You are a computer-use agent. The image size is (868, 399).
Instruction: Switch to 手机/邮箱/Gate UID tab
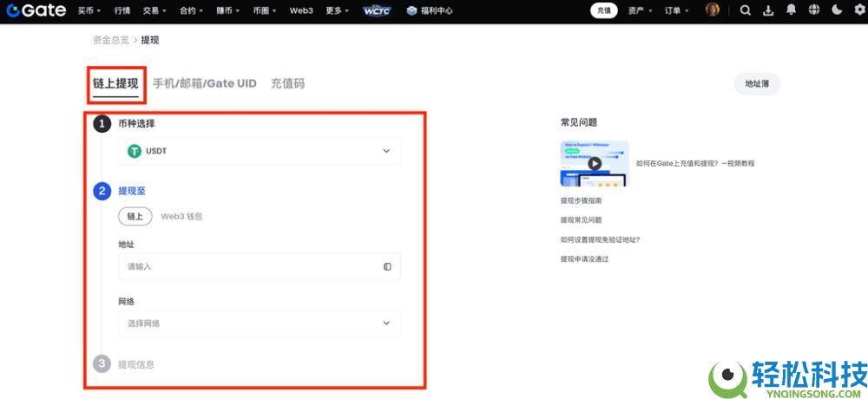tap(205, 83)
